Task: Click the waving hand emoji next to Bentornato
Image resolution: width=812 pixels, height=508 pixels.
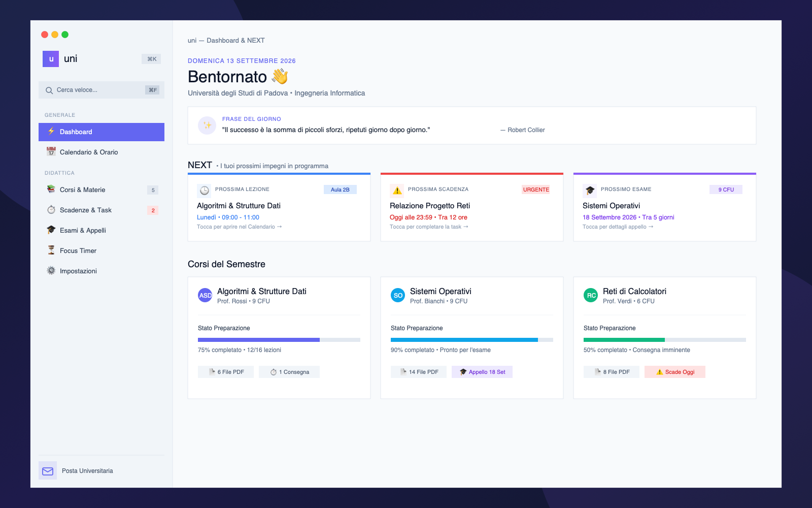Action: click(280, 77)
